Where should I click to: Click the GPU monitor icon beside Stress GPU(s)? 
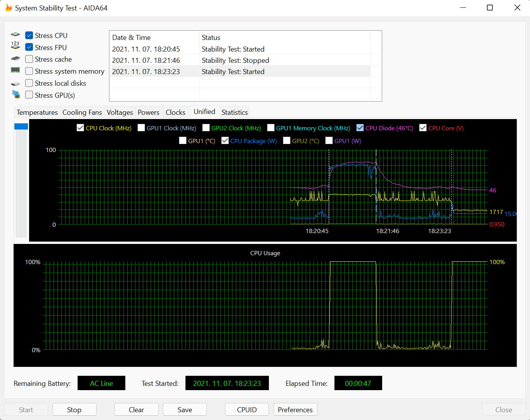click(x=16, y=94)
